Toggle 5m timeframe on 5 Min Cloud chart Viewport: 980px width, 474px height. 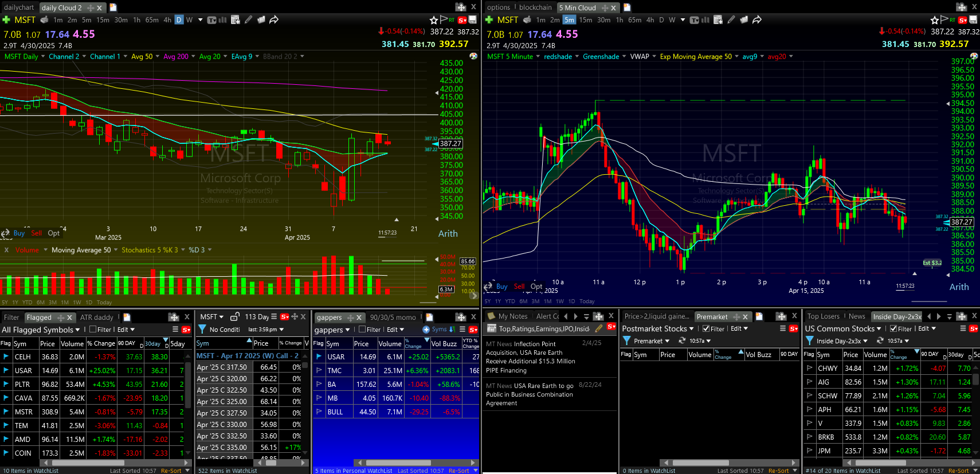tap(569, 20)
